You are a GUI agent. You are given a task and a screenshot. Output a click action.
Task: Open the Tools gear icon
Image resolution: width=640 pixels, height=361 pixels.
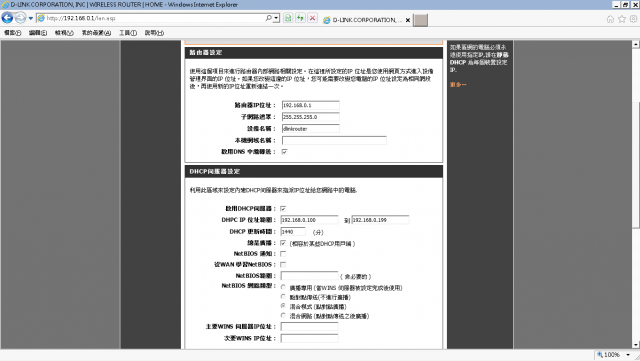pos(633,19)
